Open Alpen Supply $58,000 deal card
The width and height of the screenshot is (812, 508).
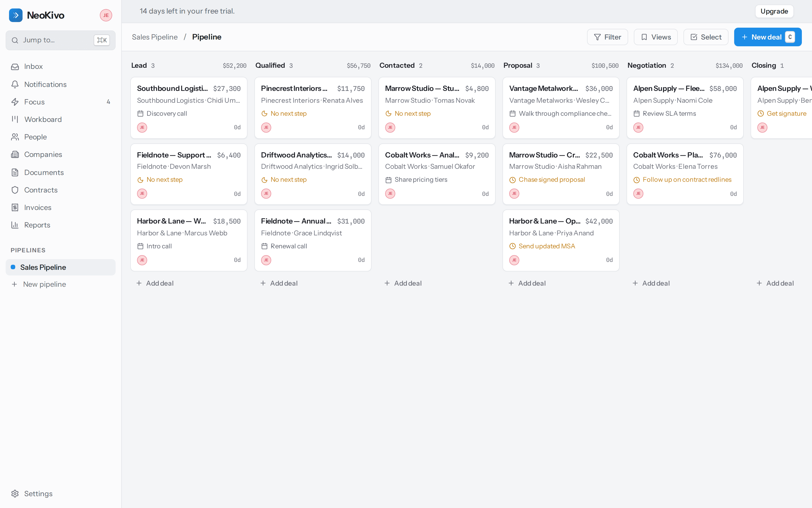[685, 108]
